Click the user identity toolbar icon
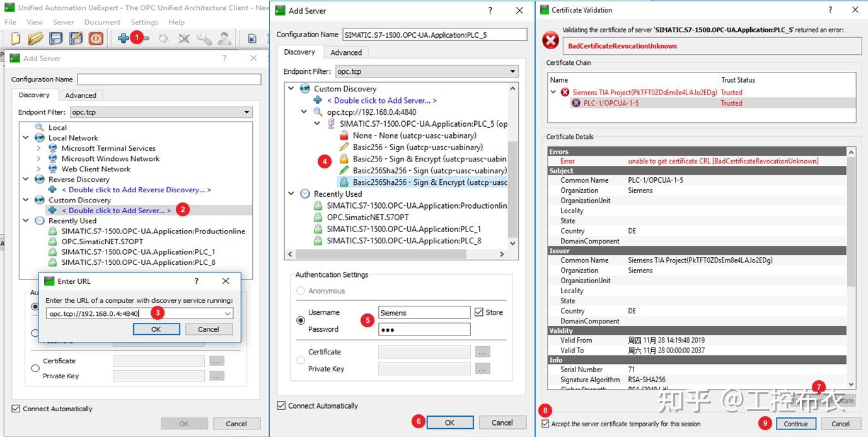This screenshot has height=437, width=868. [x=224, y=38]
